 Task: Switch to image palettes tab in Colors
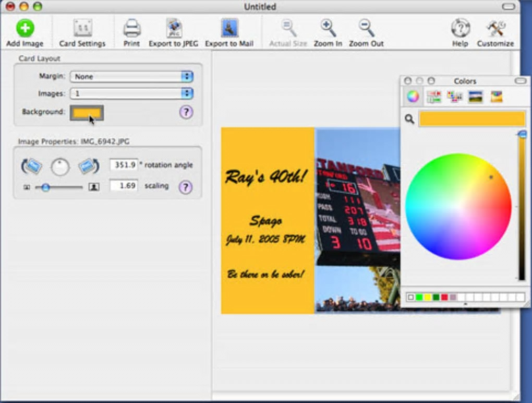coord(475,97)
